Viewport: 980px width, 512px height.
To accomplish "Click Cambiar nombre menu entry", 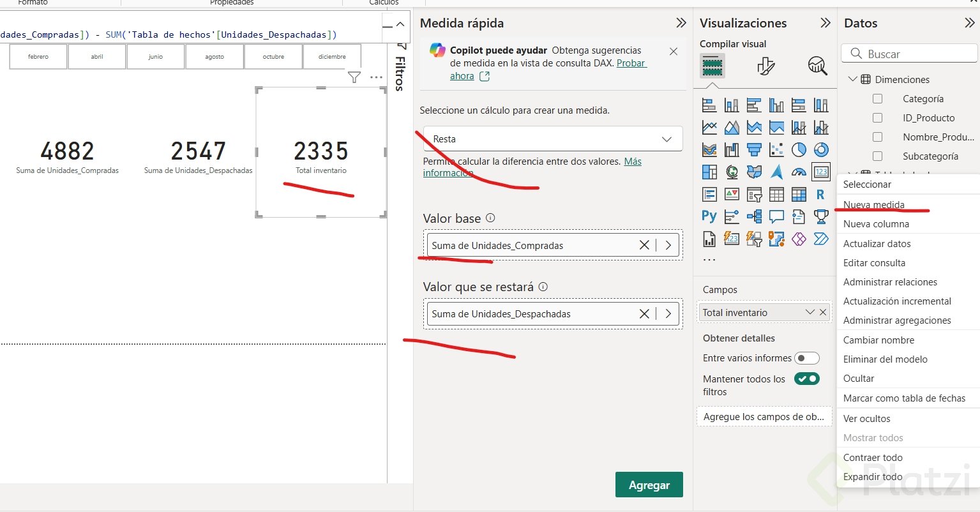I will click(x=878, y=340).
